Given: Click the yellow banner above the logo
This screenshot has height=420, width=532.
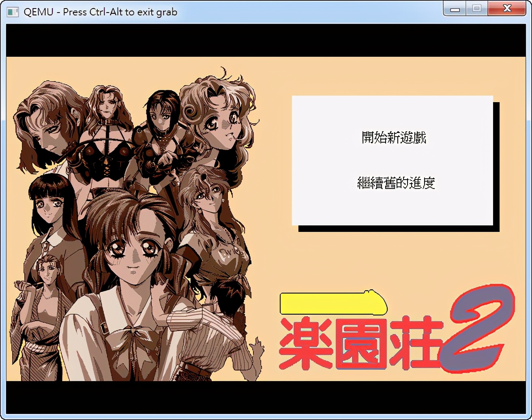Looking at the screenshot, I should 332,304.
